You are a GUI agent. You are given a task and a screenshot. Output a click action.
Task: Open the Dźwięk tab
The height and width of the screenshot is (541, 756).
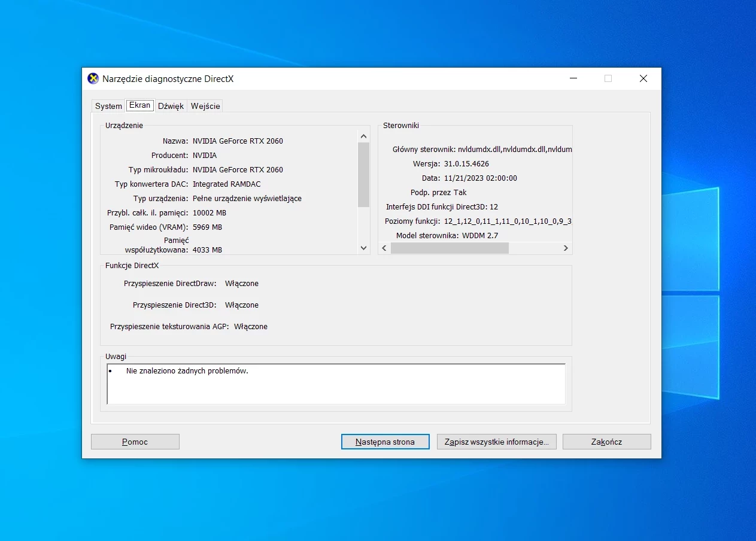pyautogui.click(x=171, y=106)
